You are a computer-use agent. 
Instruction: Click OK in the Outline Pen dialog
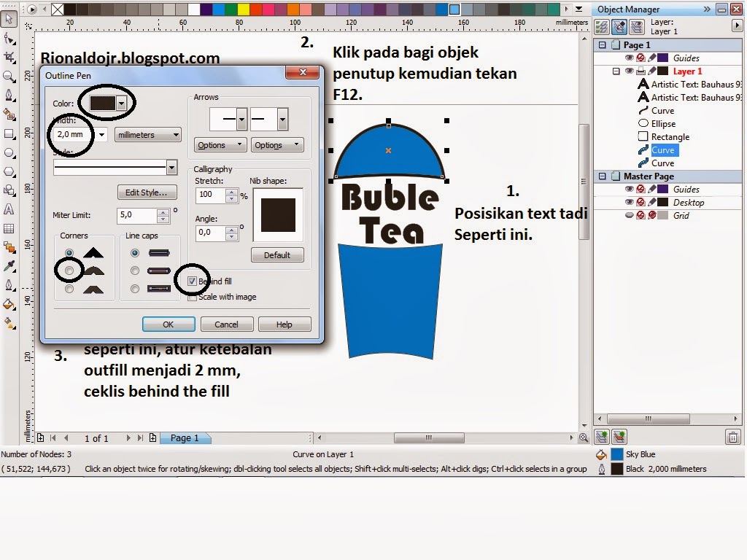(x=169, y=324)
